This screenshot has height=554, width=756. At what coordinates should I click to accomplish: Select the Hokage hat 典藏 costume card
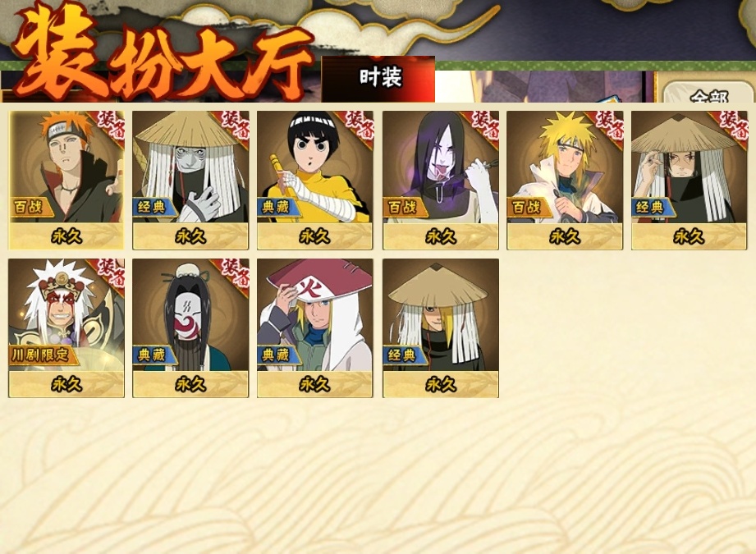[x=315, y=327]
